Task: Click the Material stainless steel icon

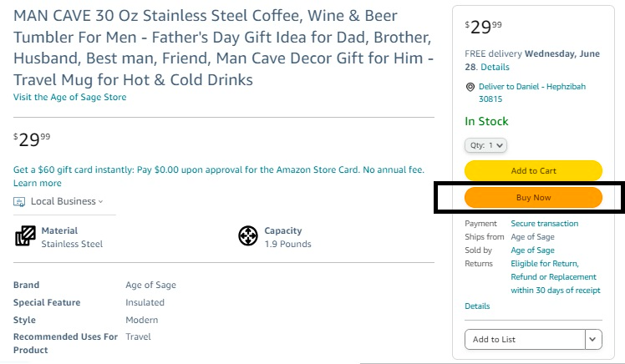Action: 25,236
